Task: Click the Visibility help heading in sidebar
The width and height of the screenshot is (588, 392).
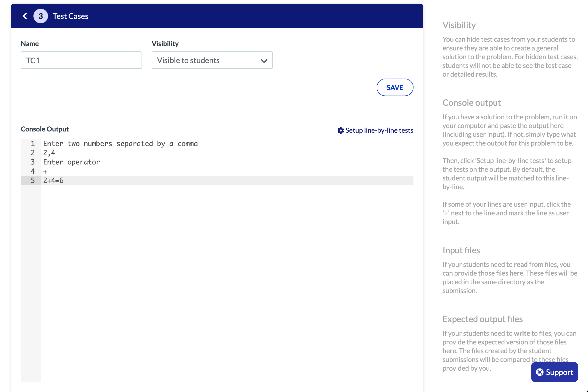Action: click(459, 25)
